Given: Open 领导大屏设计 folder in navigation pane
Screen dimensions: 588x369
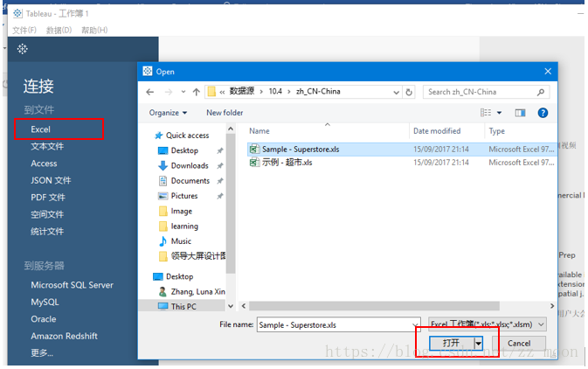Looking at the screenshot, I should pyautogui.click(x=192, y=256).
